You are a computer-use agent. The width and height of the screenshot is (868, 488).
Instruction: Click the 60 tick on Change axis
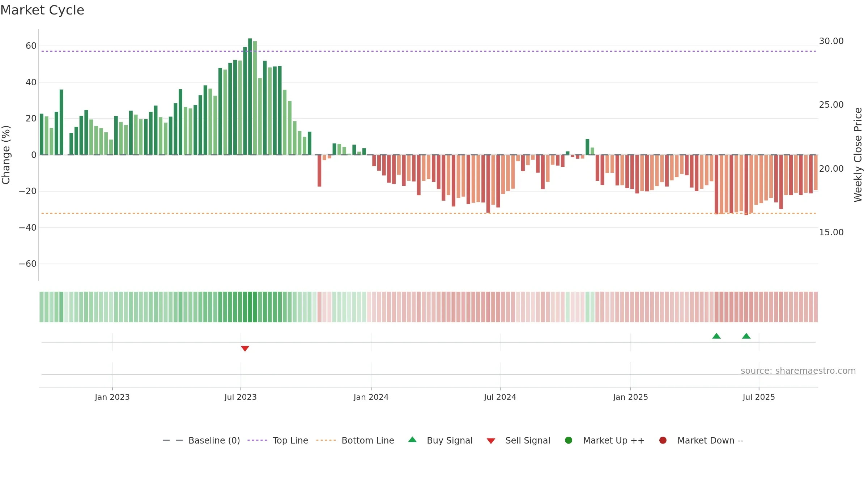tap(31, 46)
